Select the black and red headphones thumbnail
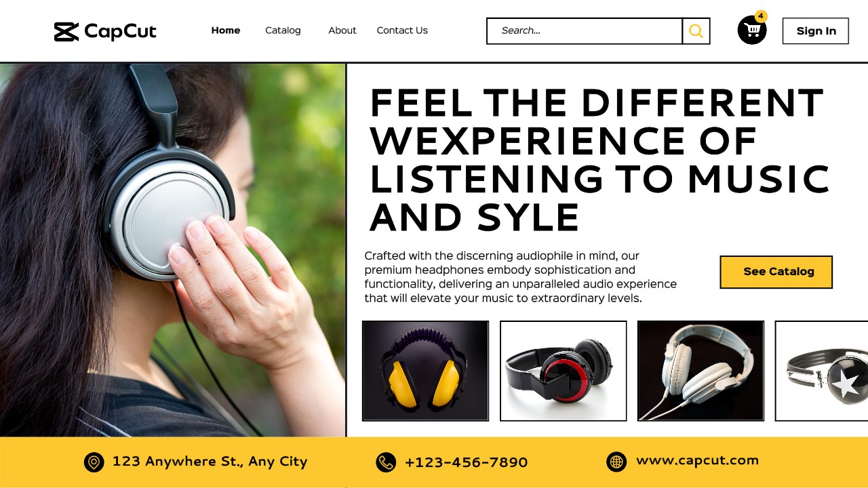This screenshot has height=488, width=868. pyautogui.click(x=564, y=371)
